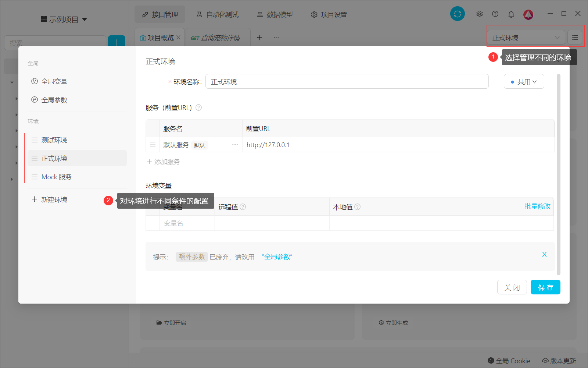Click the 关闭 button

512,287
